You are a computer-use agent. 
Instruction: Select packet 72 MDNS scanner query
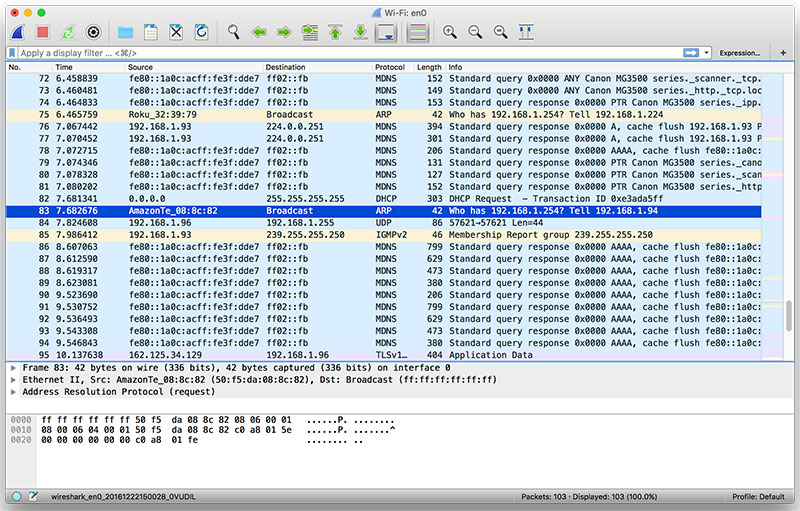tap(384, 79)
